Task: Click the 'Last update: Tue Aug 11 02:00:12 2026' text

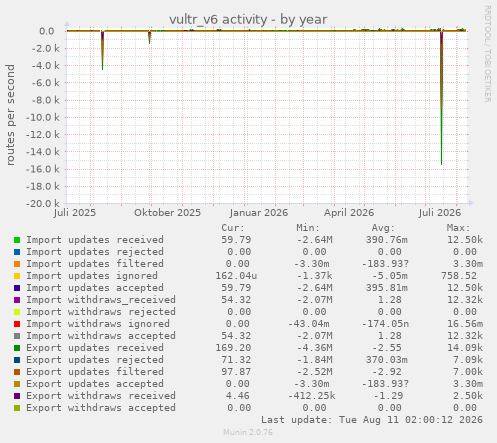Action: (x=372, y=420)
